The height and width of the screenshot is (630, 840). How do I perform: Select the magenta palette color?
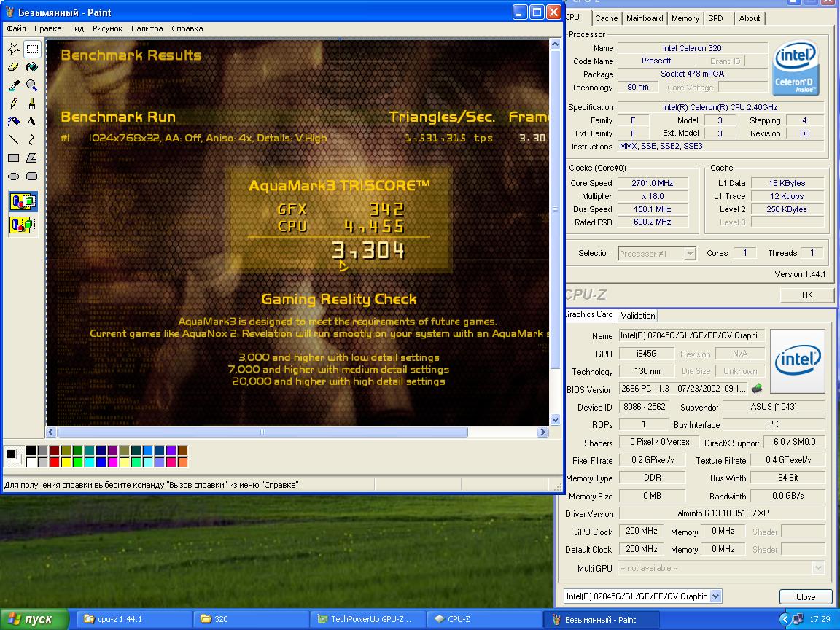[112, 462]
